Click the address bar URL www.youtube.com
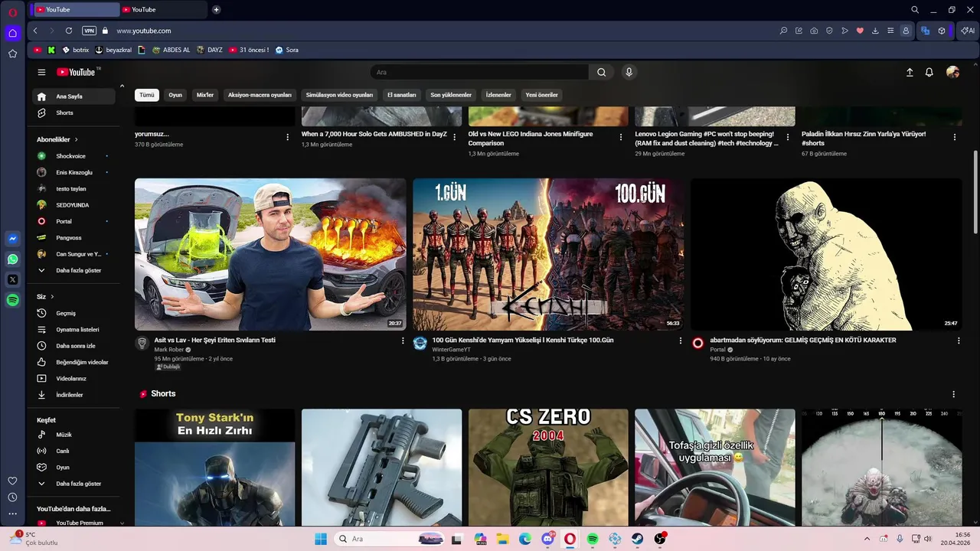Screen dimensions: 980x551 point(144,31)
